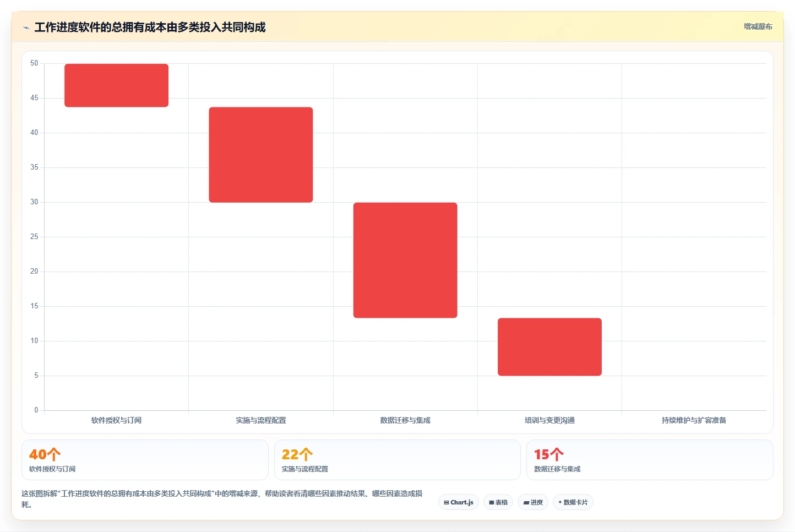Image resolution: width=795 pixels, height=532 pixels.
Task: Click the red bar for 实施与流程配置
Action: (261, 155)
